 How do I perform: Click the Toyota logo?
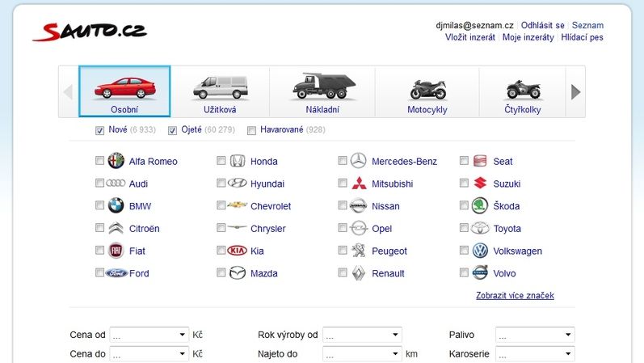(480, 228)
